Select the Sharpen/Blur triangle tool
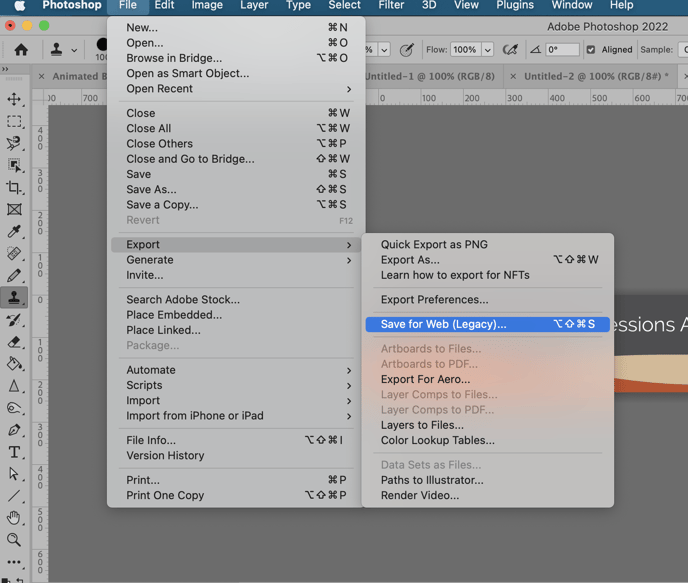The height and width of the screenshot is (583, 688). click(x=14, y=386)
